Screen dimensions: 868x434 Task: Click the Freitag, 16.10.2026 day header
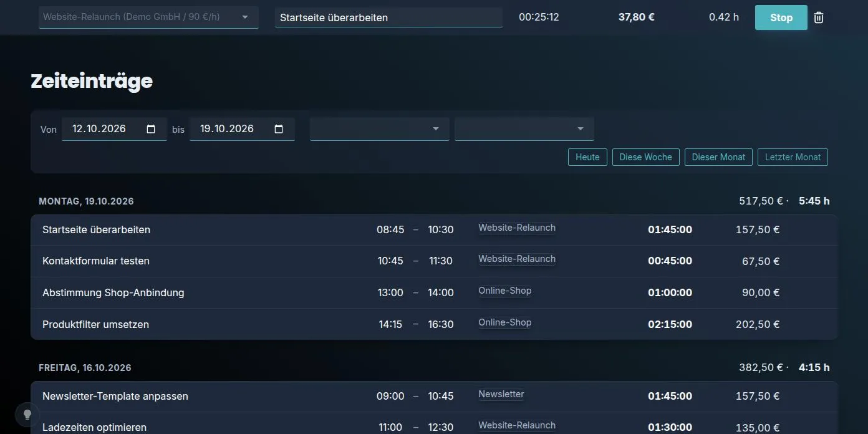(85, 368)
